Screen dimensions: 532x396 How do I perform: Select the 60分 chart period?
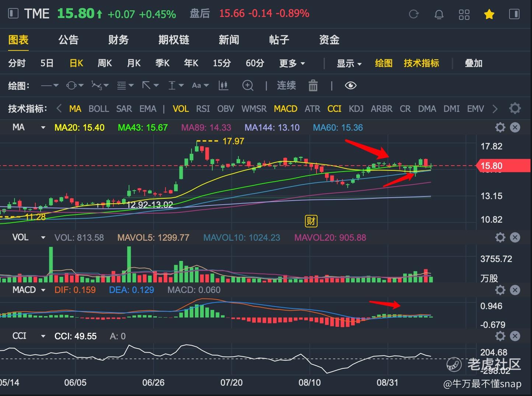click(255, 63)
